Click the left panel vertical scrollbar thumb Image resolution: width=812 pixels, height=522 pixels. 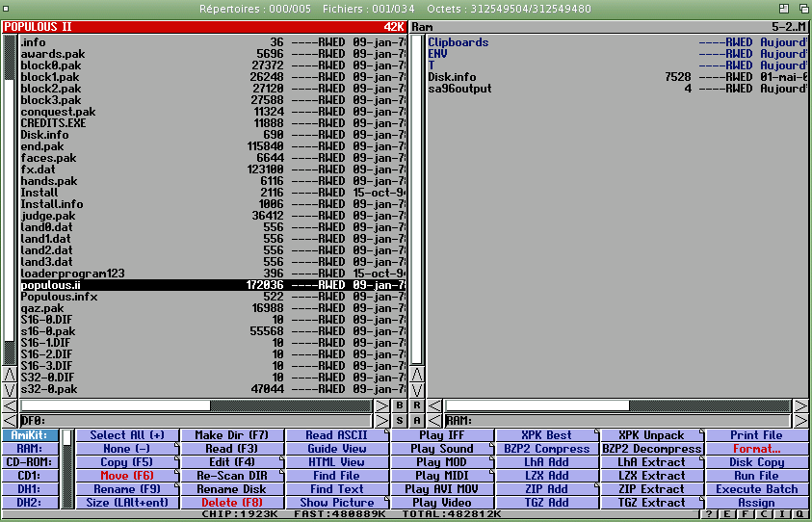point(10,210)
